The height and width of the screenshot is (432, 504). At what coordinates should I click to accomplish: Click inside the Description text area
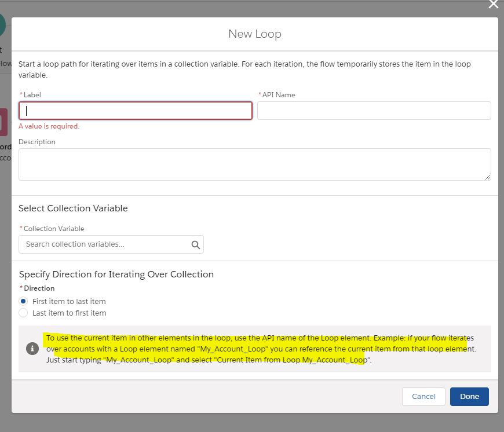(254, 164)
